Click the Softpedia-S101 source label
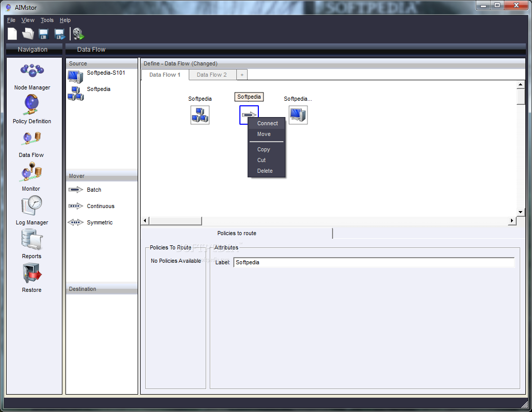 [x=106, y=73]
